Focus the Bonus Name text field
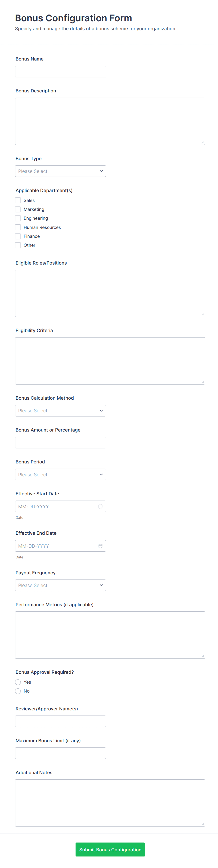218x868 pixels. (60, 72)
